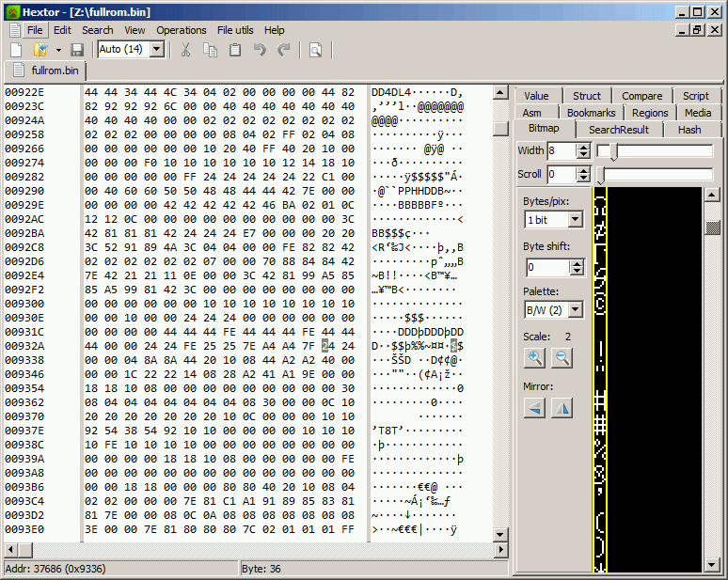Click the Save floppy disk icon

(x=77, y=50)
